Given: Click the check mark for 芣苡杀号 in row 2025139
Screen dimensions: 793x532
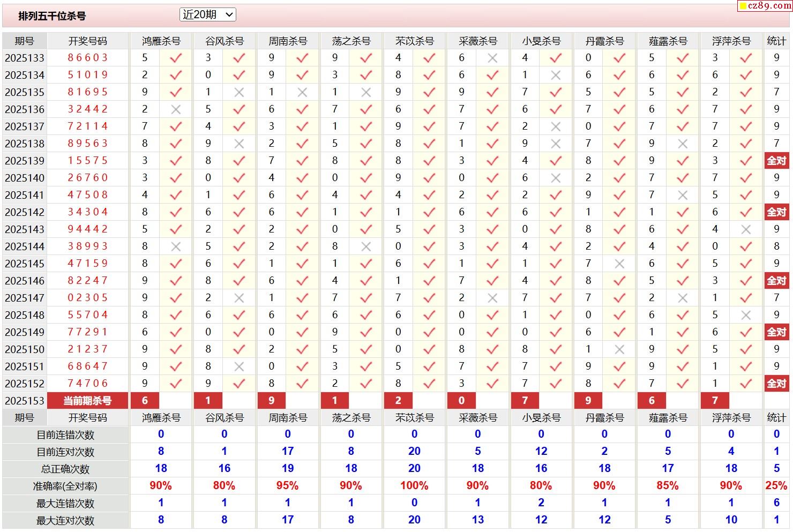Looking at the screenshot, I should [429, 161].
